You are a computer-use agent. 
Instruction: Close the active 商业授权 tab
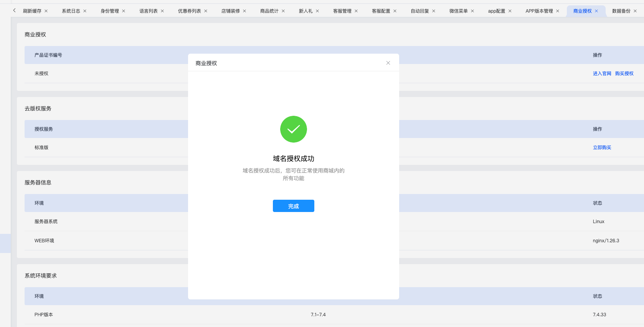pyautogui.click(x=596, y=11)
